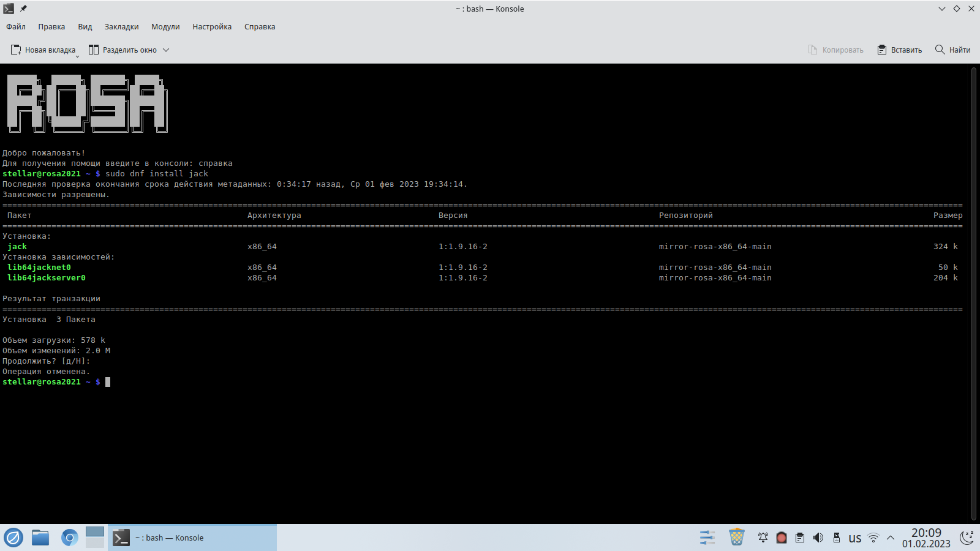Click the "Зависимости разрешены." line

coord(56,195)
